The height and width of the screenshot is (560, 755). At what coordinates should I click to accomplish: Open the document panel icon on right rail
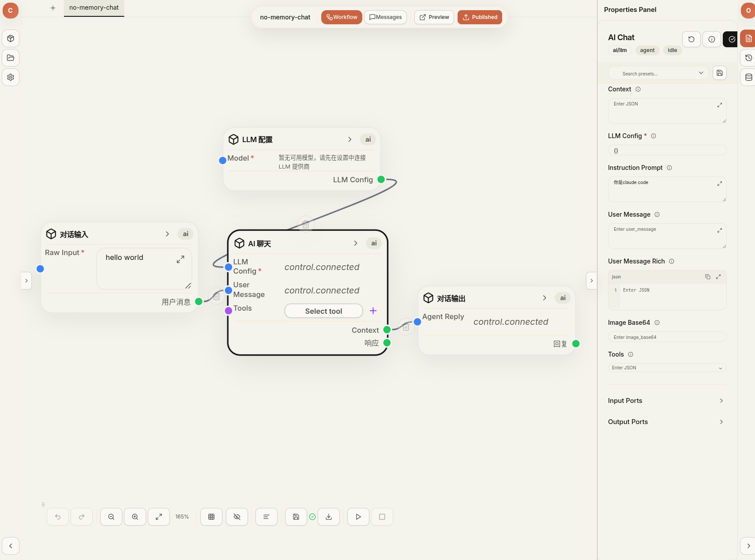tap(748, 38)
